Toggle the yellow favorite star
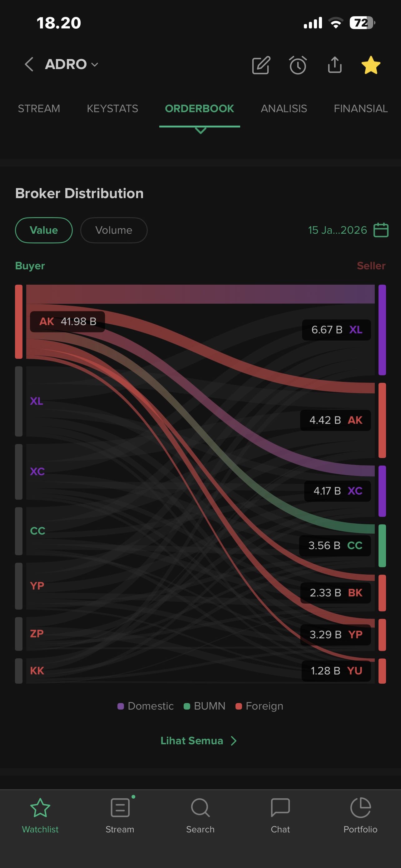The image size is (401, 868). coord(371,65)
